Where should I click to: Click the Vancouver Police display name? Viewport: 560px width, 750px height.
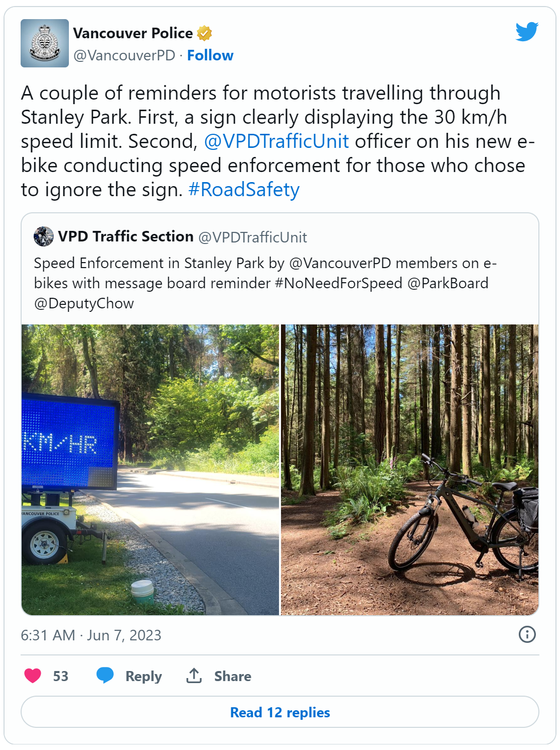(x=133, y=33)
